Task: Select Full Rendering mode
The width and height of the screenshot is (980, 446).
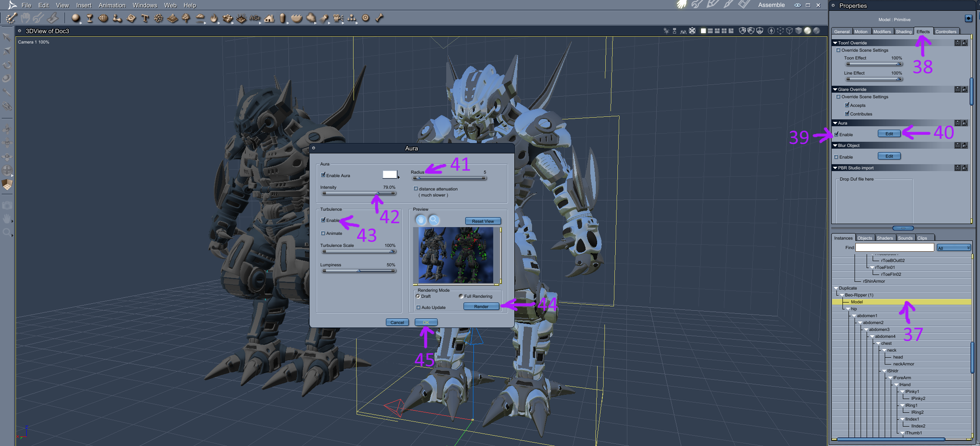Action: [x=461, y=296]
